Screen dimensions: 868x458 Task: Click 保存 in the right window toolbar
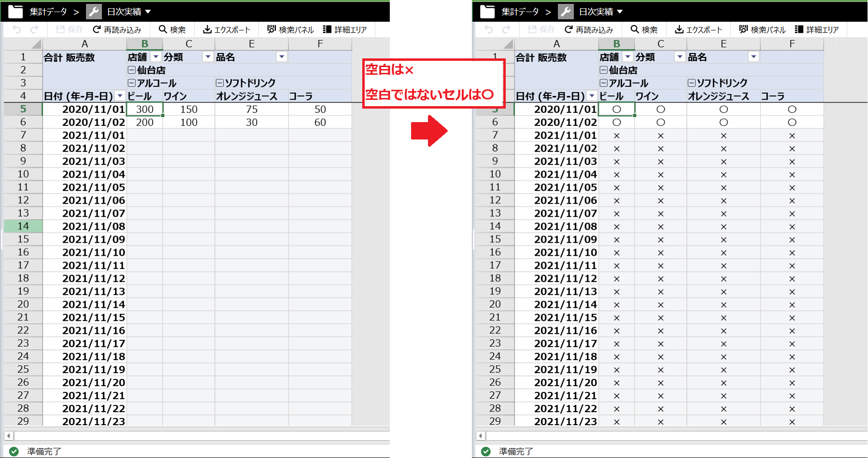[541, 29]
